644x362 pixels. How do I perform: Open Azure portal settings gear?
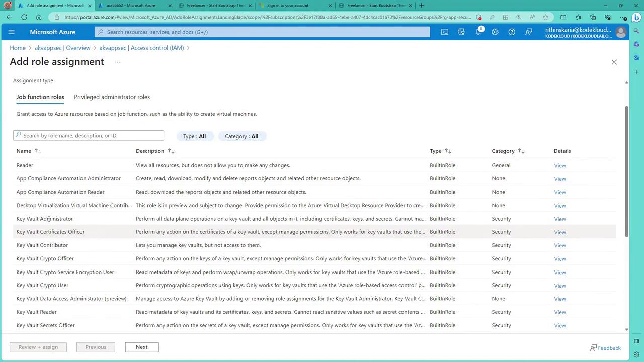coord(495,32)
